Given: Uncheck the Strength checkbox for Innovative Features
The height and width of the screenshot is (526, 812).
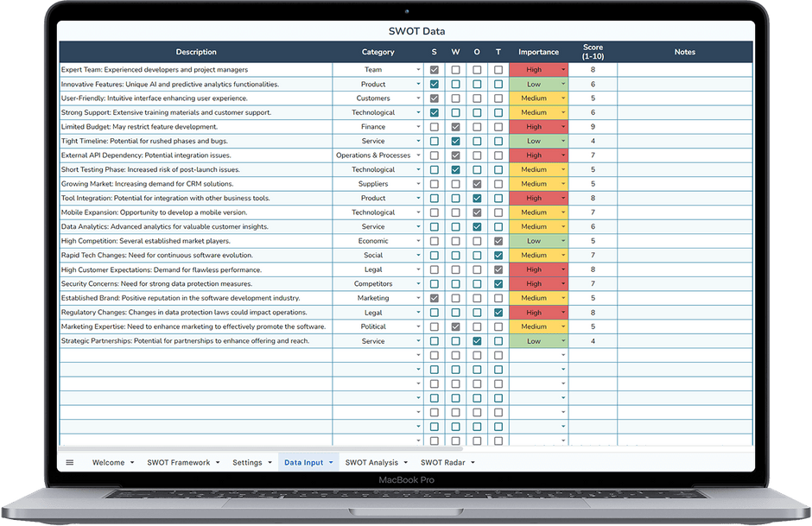Looking at the screenshot, I should (x=434, y=84).
